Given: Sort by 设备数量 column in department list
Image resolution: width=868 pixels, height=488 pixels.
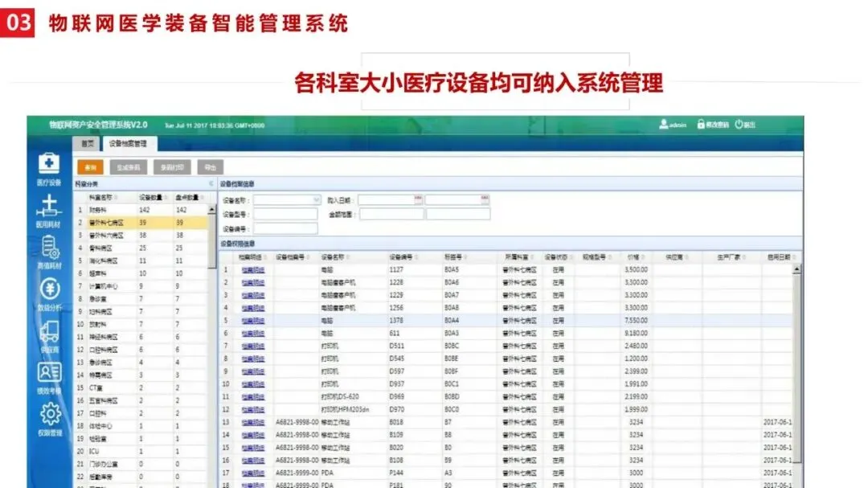Looking at the screenshot, I should click(x=150, y=197).
